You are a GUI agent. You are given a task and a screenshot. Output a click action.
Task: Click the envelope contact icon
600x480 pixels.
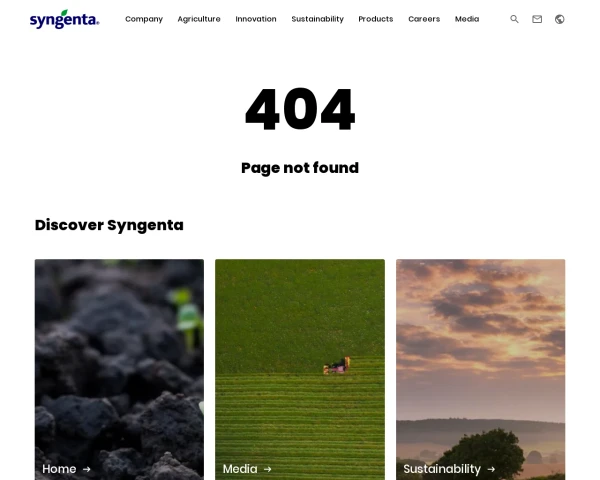[537, 19]
